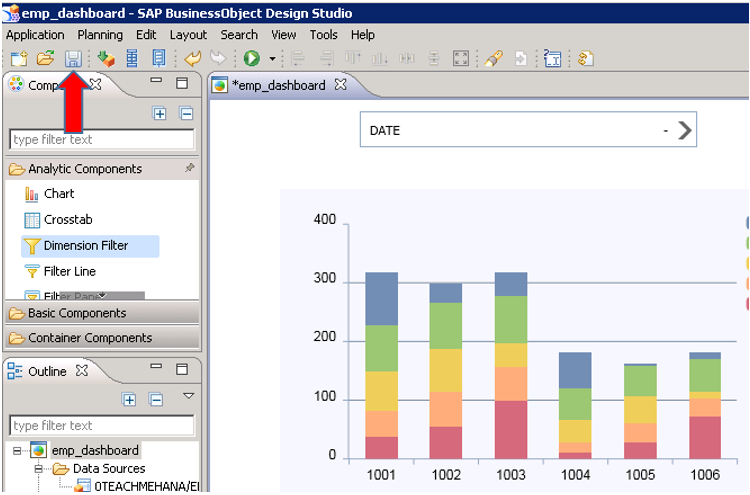Focus the Components filter text field
The height and width of the screenshot is (495, 750).
[x=102, y=140]
